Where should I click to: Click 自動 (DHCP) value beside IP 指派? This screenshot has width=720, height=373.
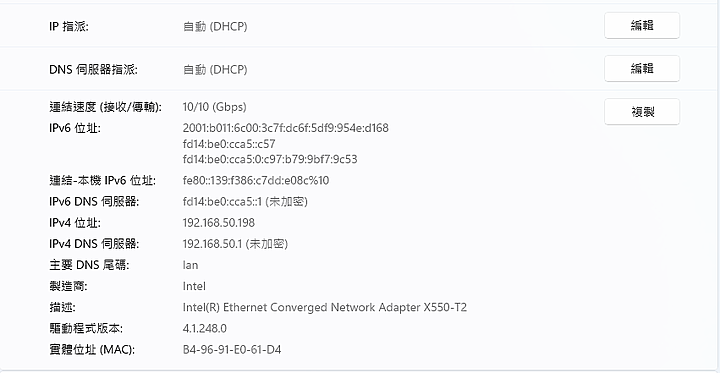point(215,27)
